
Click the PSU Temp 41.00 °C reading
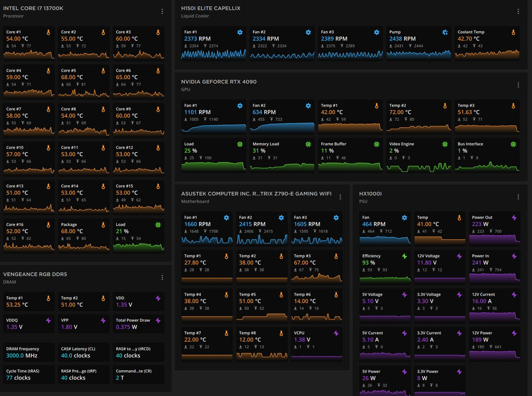pos(428,224)
